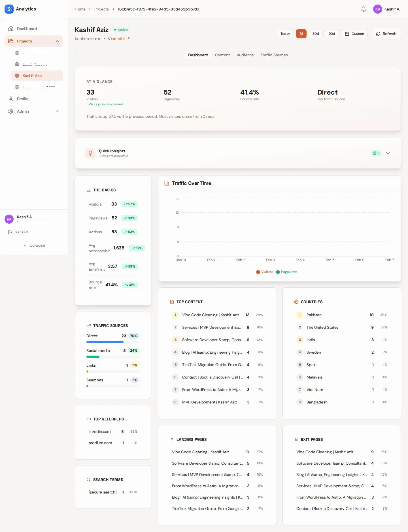Open Dashboard in the sidebar
This screenshot has height=532, width=408.
tap(34, 29)
